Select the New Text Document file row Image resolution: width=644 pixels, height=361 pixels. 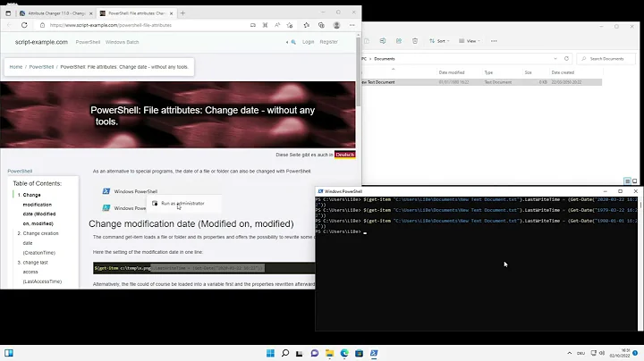click(x=482, y=82)
